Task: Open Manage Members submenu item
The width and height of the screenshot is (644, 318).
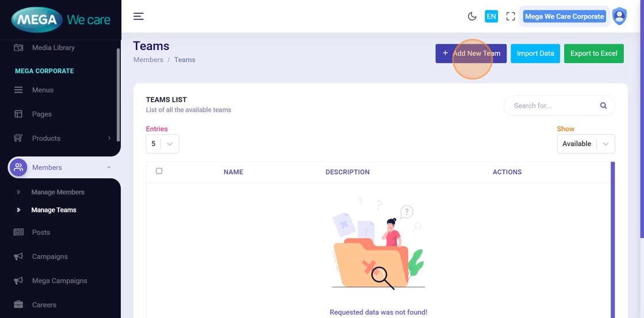Action: point(57,192)
